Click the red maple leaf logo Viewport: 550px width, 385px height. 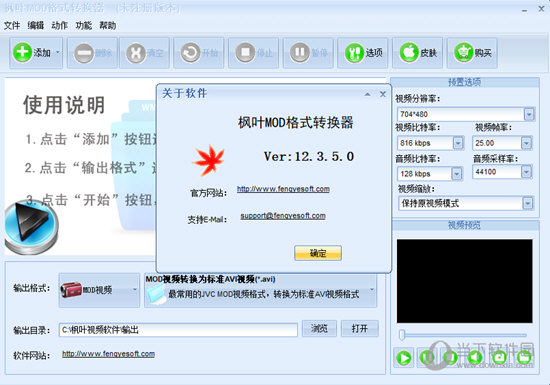tap(208, 160)
